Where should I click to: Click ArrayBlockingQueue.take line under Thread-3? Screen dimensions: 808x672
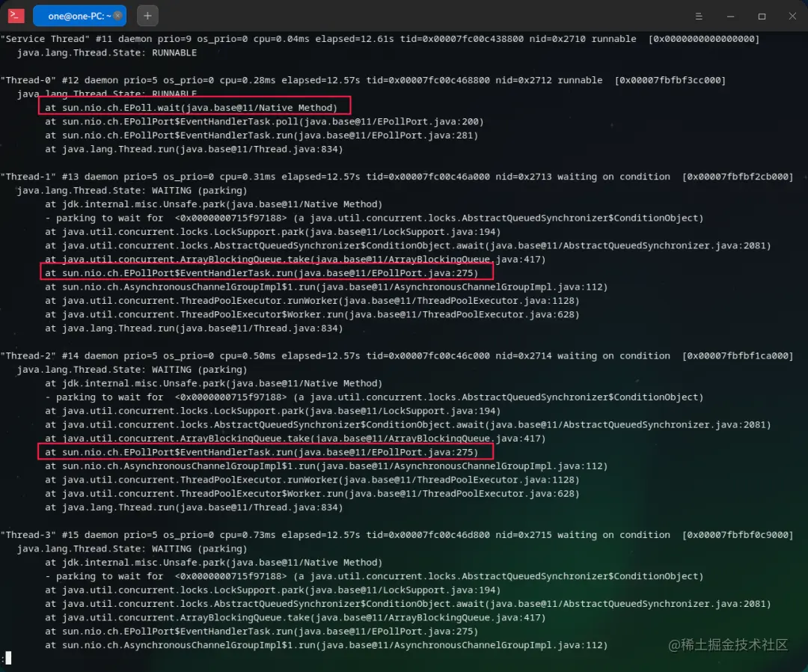coord(295,617)
